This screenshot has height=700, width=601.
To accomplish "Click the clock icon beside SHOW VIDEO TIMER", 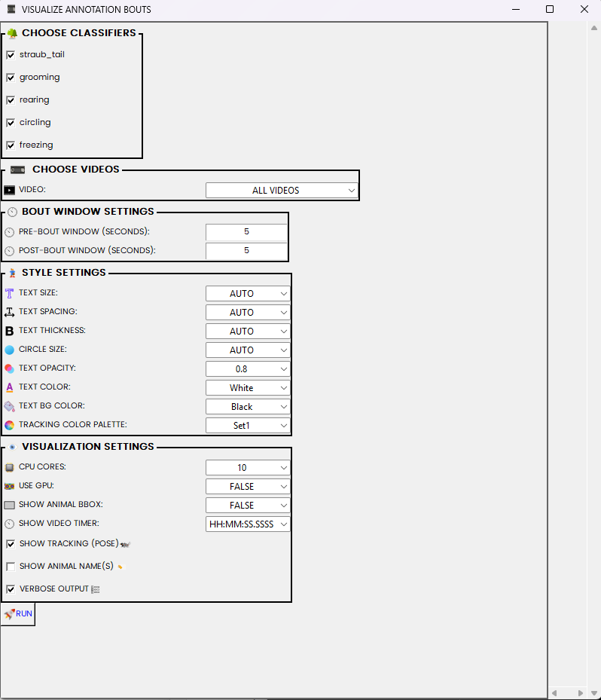I will pyautogui.click(x=9, y=524).
